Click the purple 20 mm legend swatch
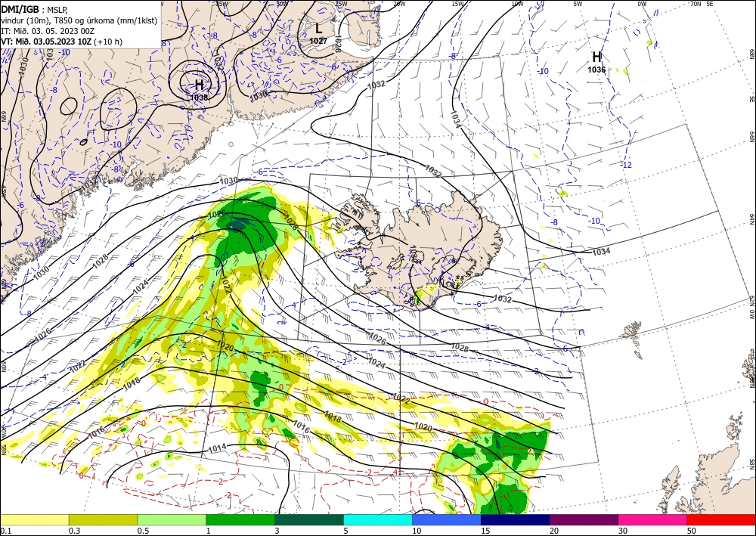Image resolution: width=756 pixels, height=536 pixels. pos(584,519)
